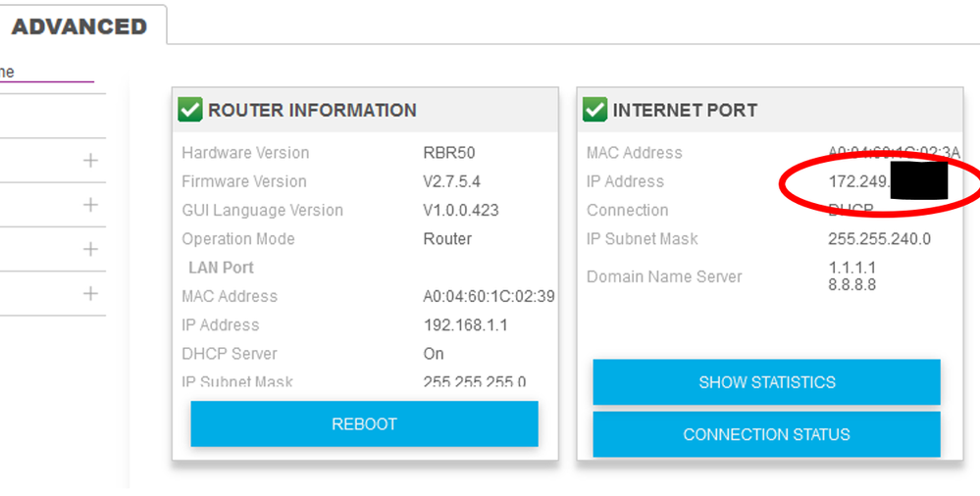This screenshot has width=980, height=496.
Task: Click the INTERNET PORT panel title
Action: point(685,111)
